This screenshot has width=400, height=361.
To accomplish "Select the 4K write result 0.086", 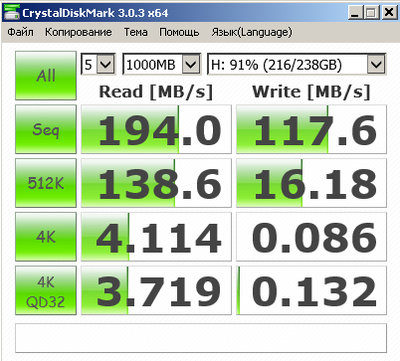I will pyautogui.click(x=311, y=237).
